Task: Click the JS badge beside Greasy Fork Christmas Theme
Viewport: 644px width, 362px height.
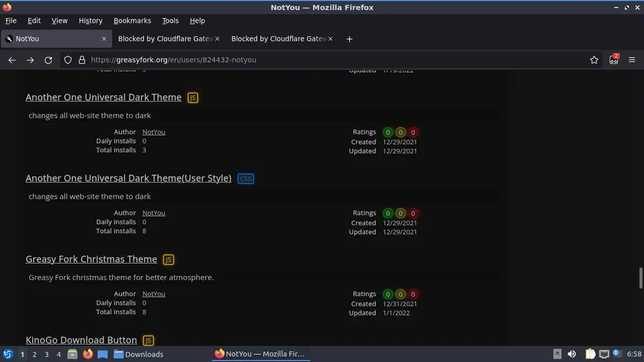Action: pos(168,260)
